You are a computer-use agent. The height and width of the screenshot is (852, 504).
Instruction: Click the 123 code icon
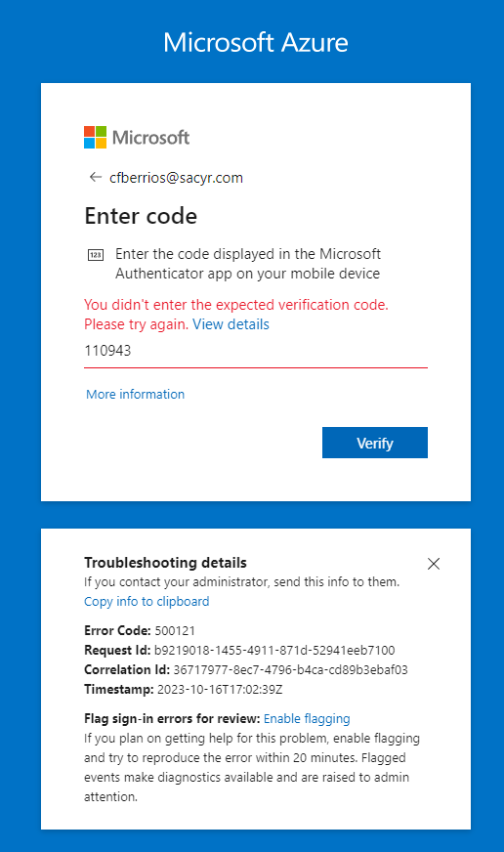[96, 254]
